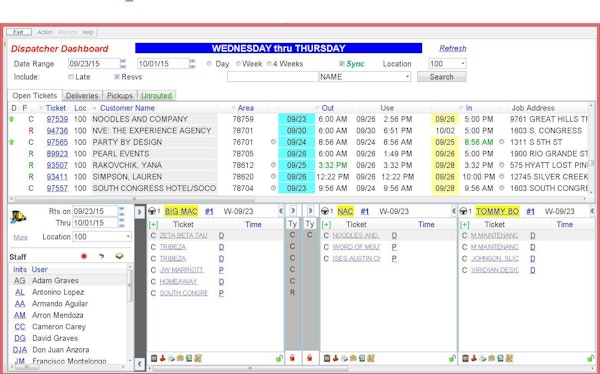This screenshot has width=600, height=374.
Task: Click the green unlock icon in BIG MAC route
Action: [x=279, y=358]
